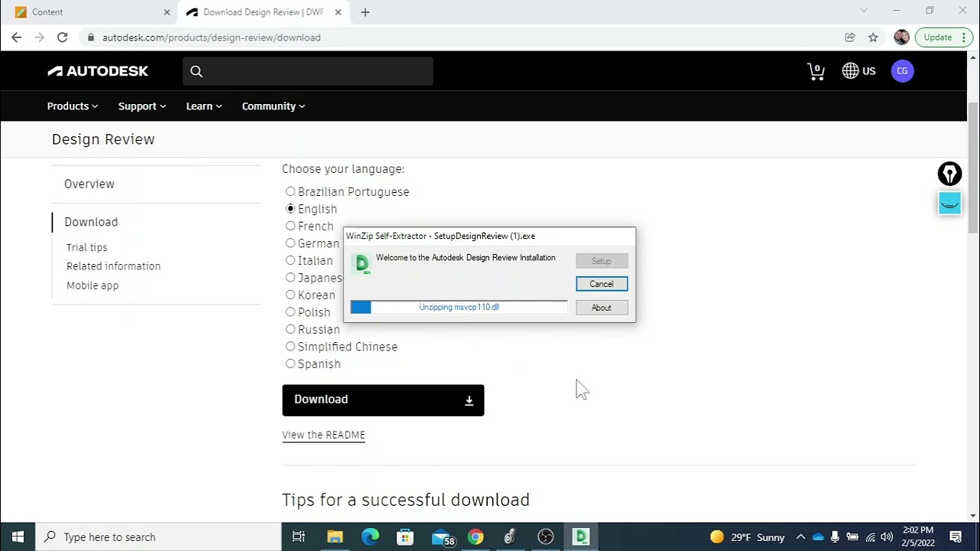
Task: Expand the Learn menu
Action: pos(204,106)
